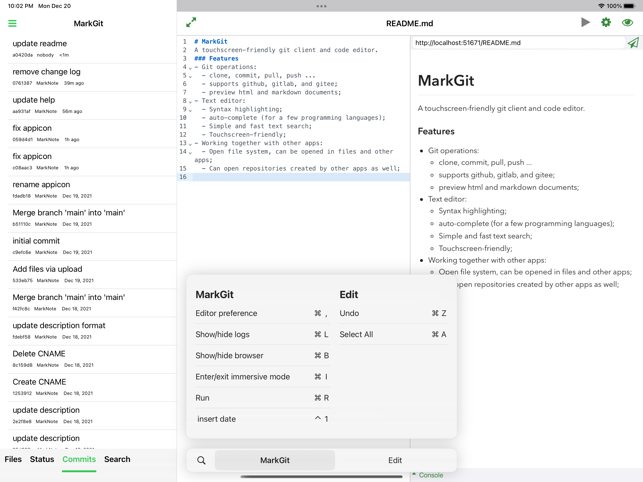Click 'Text editor:' bullet in preview

[447, 199]
